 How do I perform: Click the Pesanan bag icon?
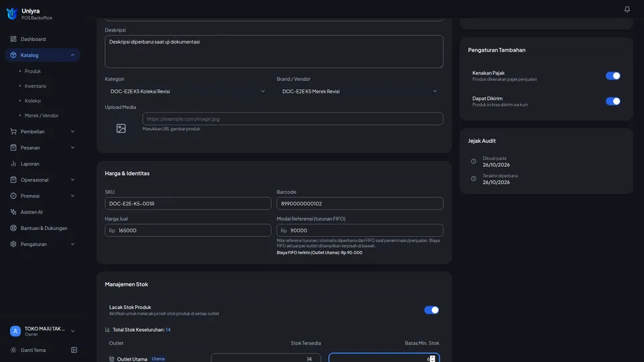click(x=13, y=147)
